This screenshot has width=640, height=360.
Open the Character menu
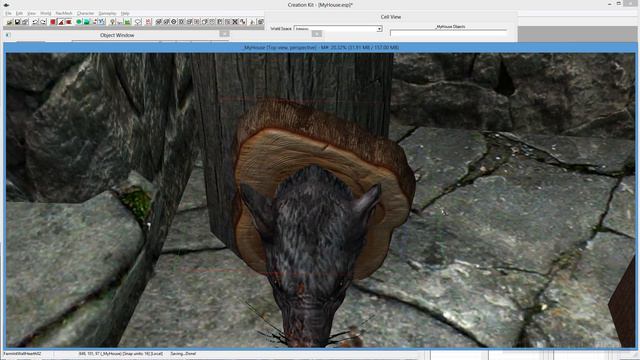pos(85,13)
